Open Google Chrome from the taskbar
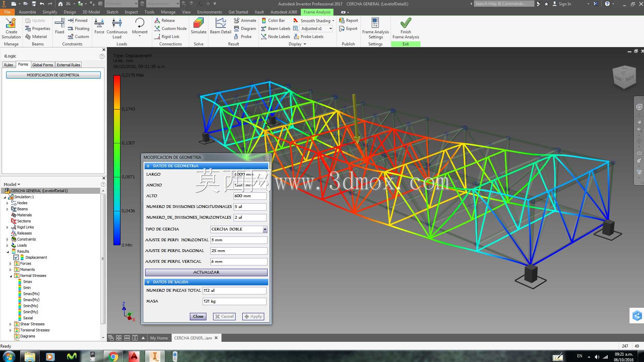Viewport: 644px width, 362px height. [x=113, y=356]
